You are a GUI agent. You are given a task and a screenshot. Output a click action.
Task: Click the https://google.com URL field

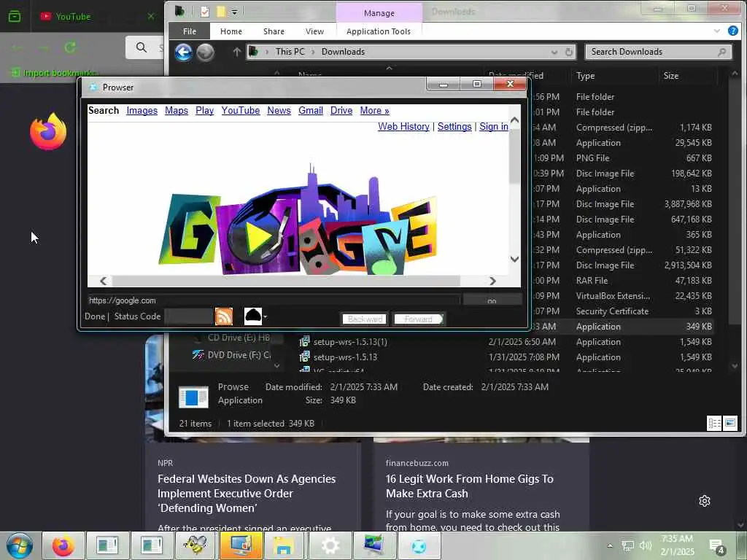273,300
